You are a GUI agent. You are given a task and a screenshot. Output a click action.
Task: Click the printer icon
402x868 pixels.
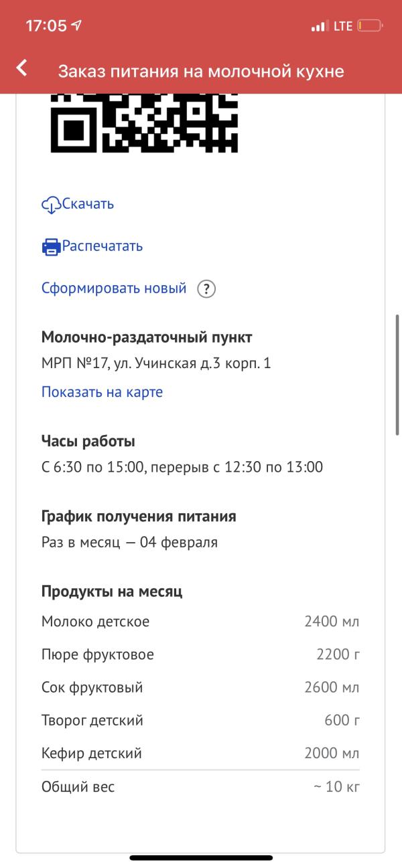pos(51,246)
